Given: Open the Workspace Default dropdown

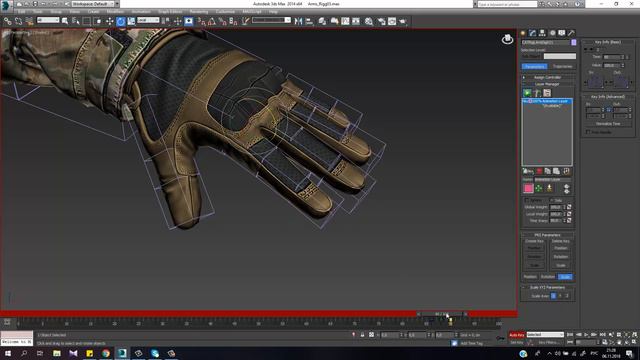Looking at the screenshot, I should click(93, 4).
